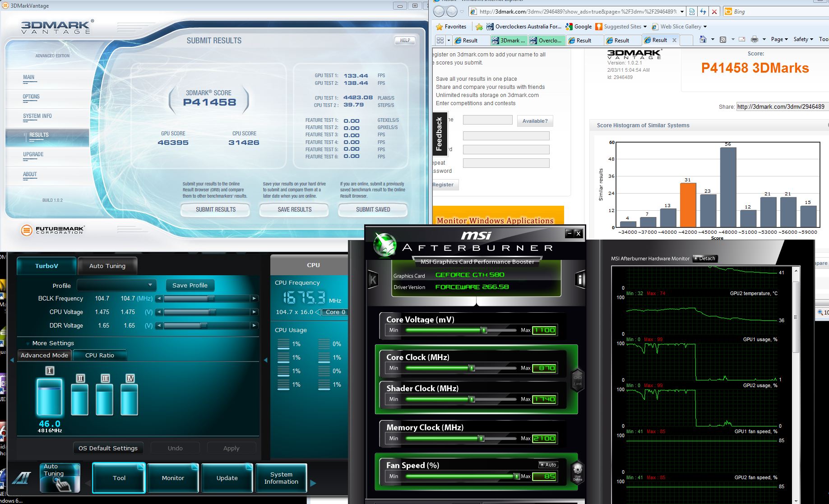Click the Add to Favorites Bar star icon
The image size is (829, 504).
click(479, 27)
